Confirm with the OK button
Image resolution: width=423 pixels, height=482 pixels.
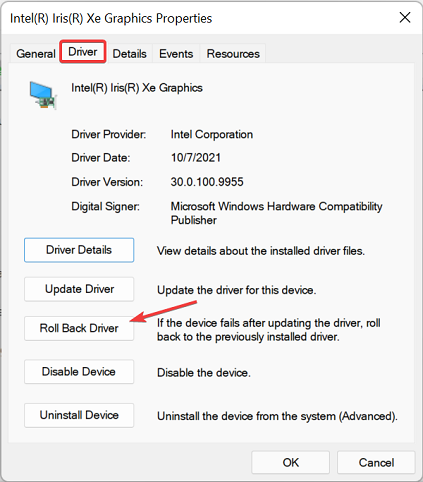[x=291, y=463]
